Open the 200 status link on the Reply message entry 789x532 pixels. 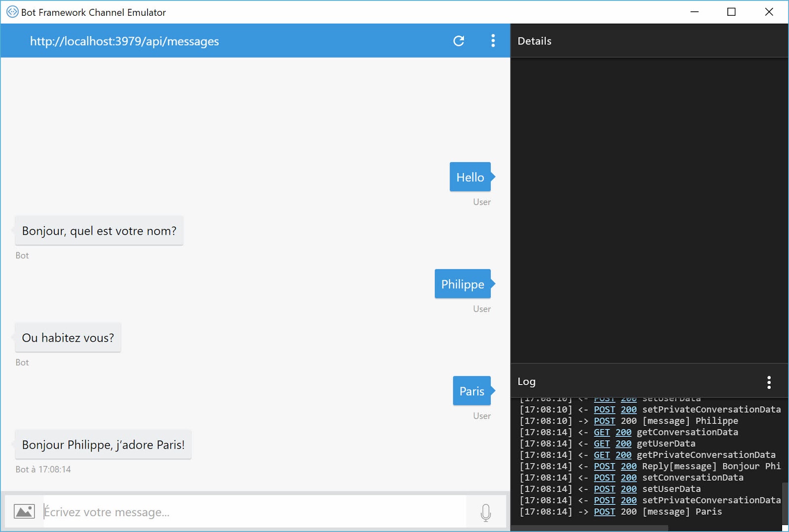(629, 466)
